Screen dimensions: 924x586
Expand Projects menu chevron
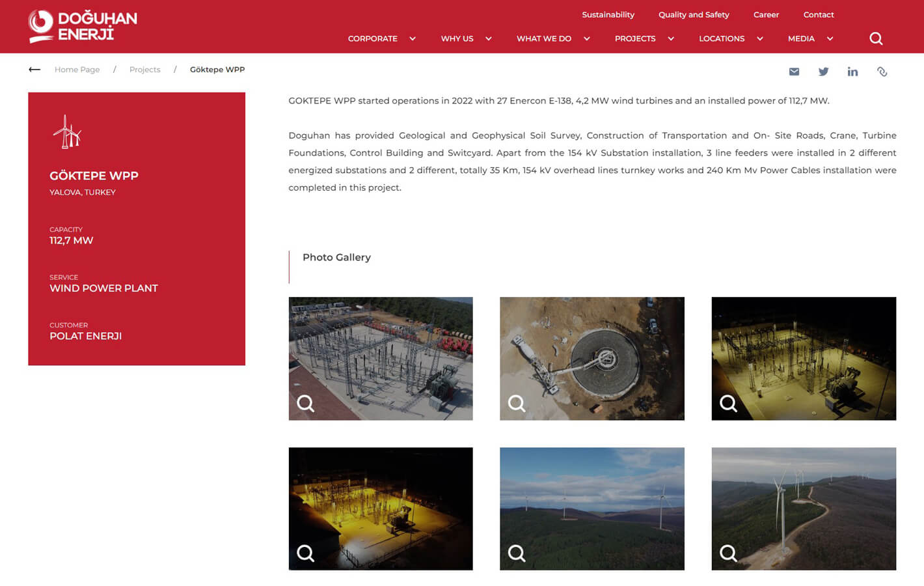click(671, 38)
